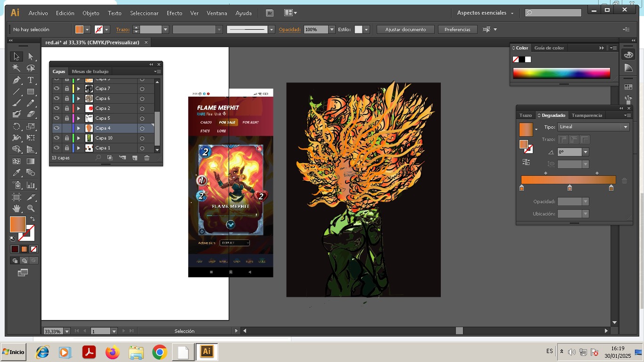Select the Pen tool

pyautogui.click(x=17, y=80)
